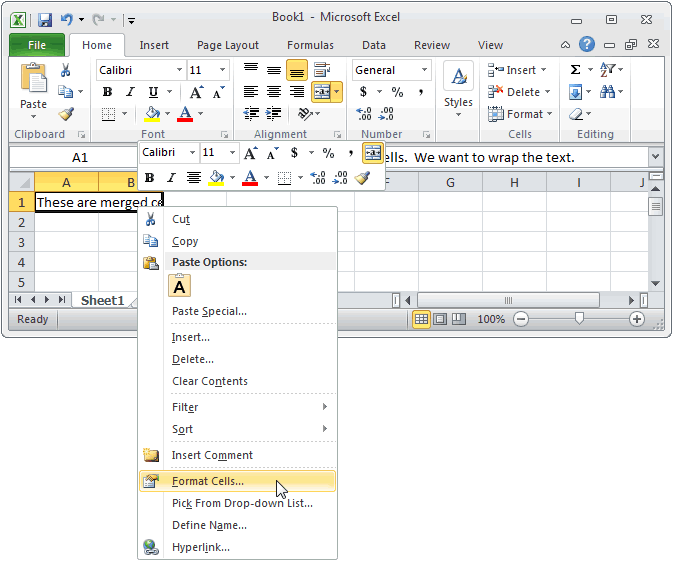Toggle Bold on the mini toolbar
The image size is (674, 562).
point(150,178)
